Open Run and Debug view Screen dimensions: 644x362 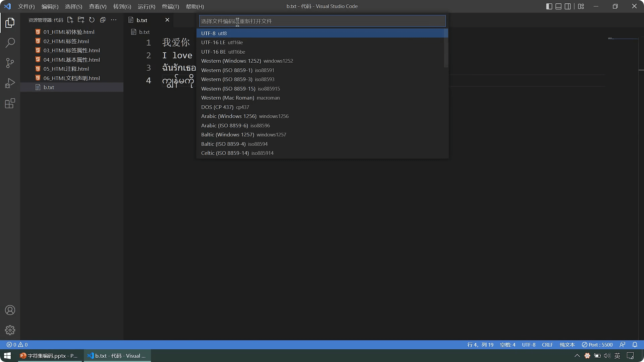(x=10, y=83)
